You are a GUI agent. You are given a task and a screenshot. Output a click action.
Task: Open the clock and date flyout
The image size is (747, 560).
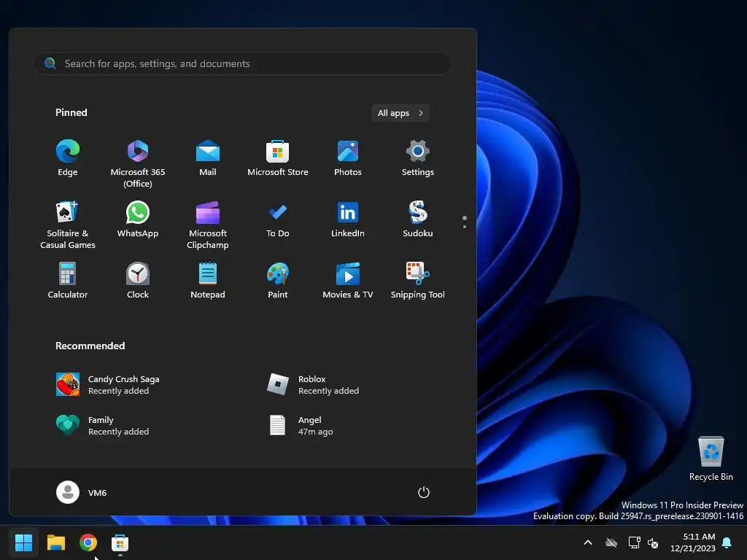(693, 542)
